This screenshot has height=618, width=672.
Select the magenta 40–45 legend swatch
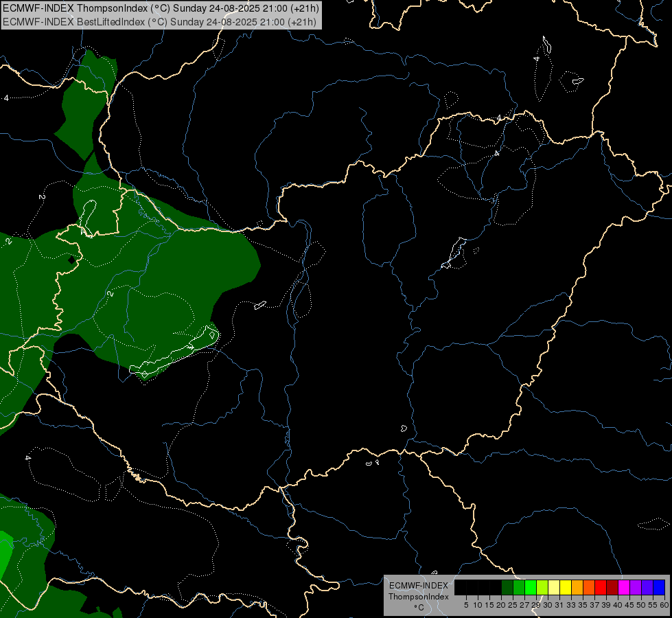(624, 588)
